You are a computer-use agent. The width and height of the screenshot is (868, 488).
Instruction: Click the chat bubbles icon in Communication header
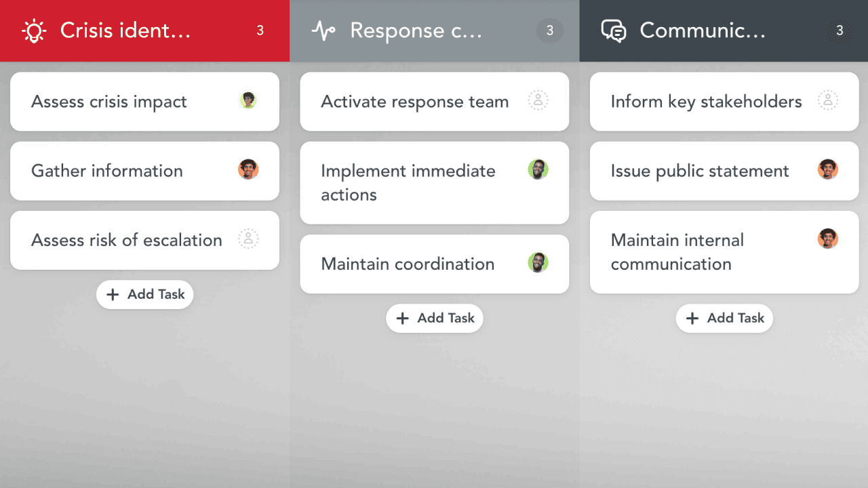(614, 30)
